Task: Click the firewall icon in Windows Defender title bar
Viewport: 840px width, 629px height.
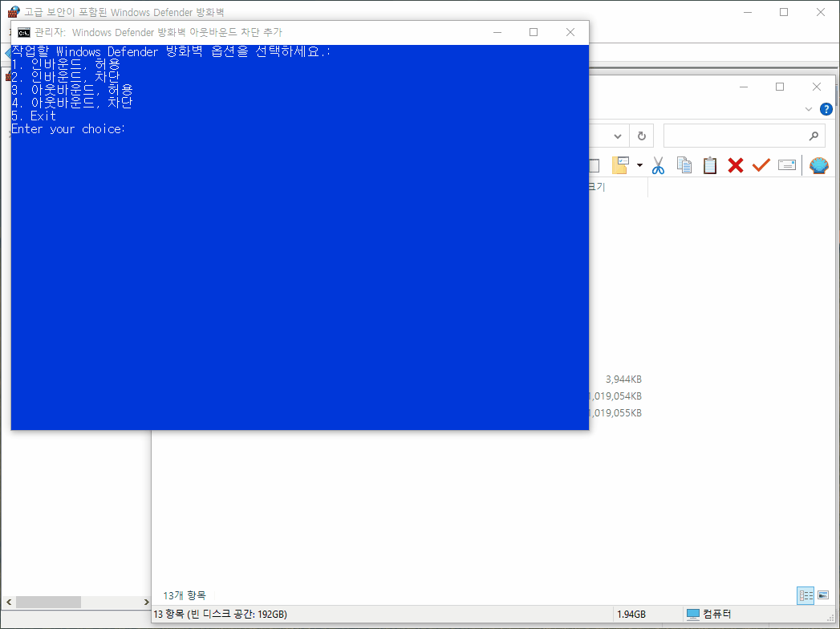Action: [14, 12]
